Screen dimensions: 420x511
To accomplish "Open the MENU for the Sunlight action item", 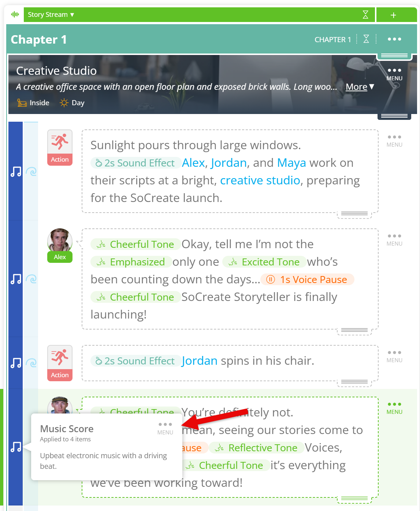I will click(x=394, y=141).
